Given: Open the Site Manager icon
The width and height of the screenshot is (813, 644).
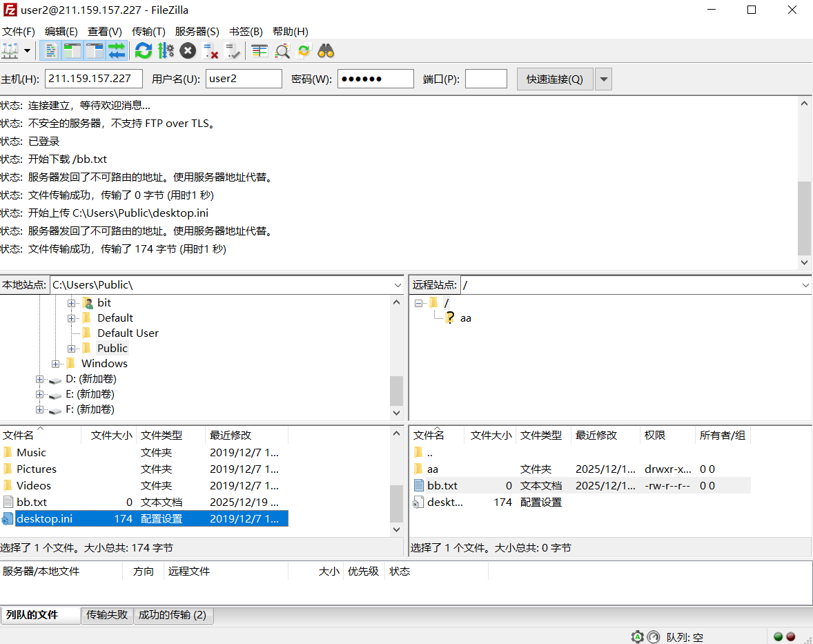Looking at the screenshot, I should tap(10, 50).
